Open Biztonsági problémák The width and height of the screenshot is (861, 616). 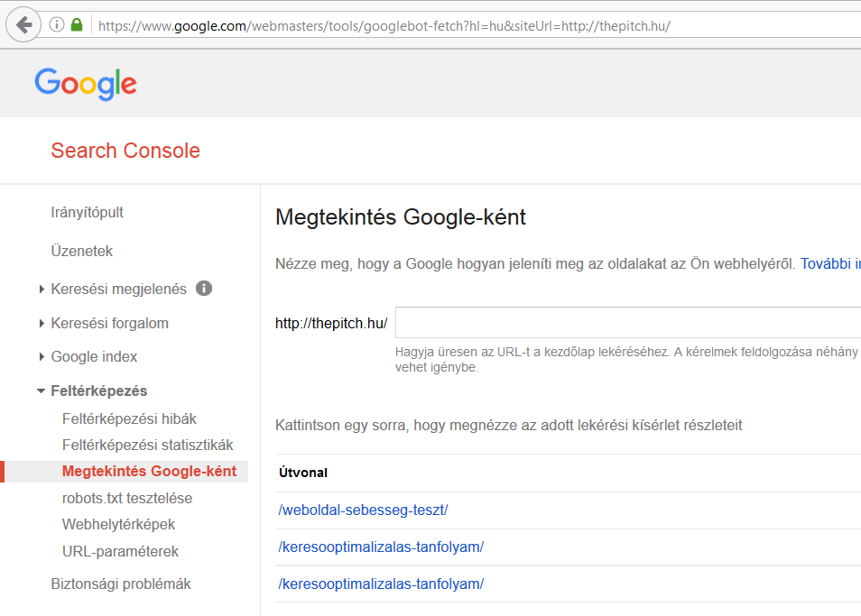[121, 584]
